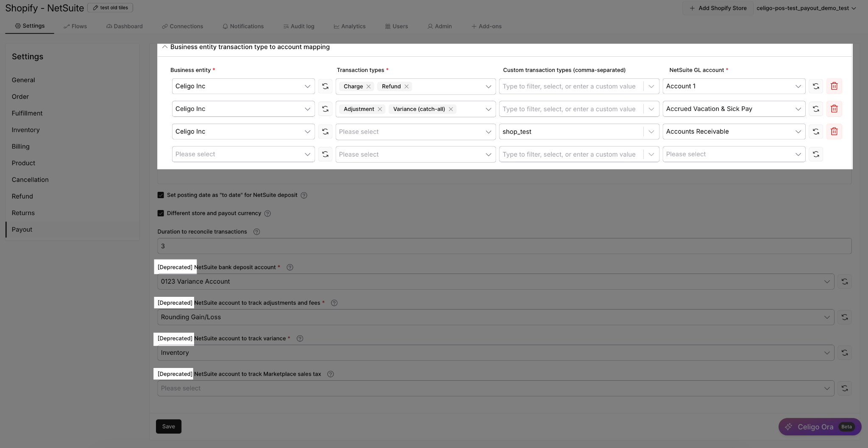Open Accounts Receivable GL account dropdown
Viewport: 868px width, 448px height.
[734, 132]
